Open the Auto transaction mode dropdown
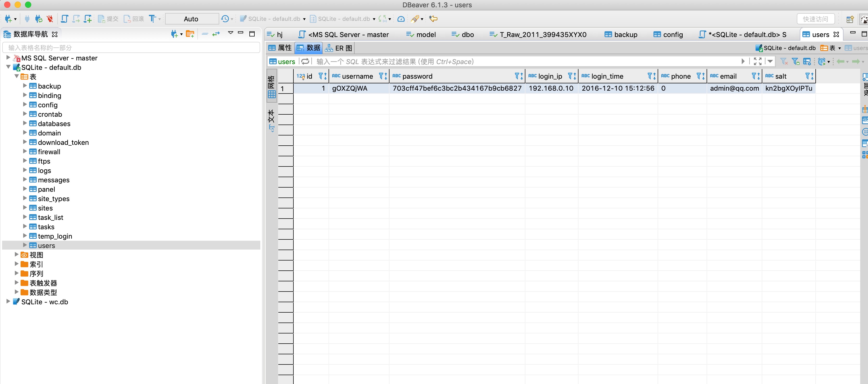 [x=191, y=19]
